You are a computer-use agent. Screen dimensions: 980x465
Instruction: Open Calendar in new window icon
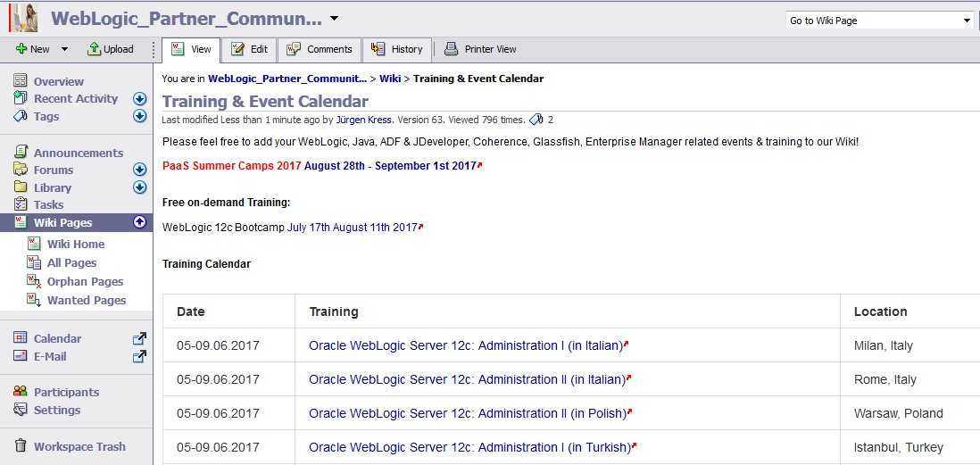tap(139, 339)
